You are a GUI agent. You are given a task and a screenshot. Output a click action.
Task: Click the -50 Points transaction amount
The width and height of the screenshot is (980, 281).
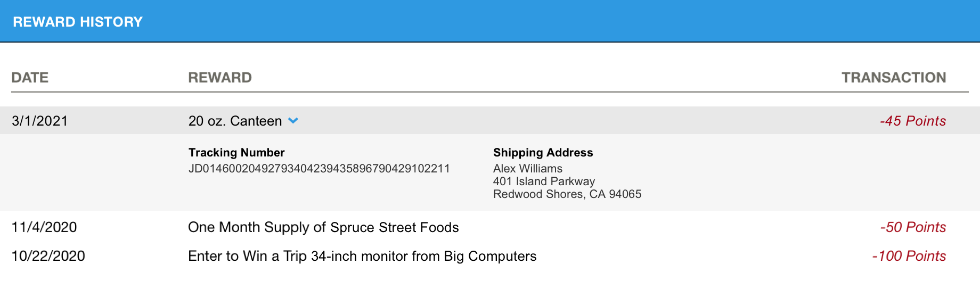tap(912, 227)
